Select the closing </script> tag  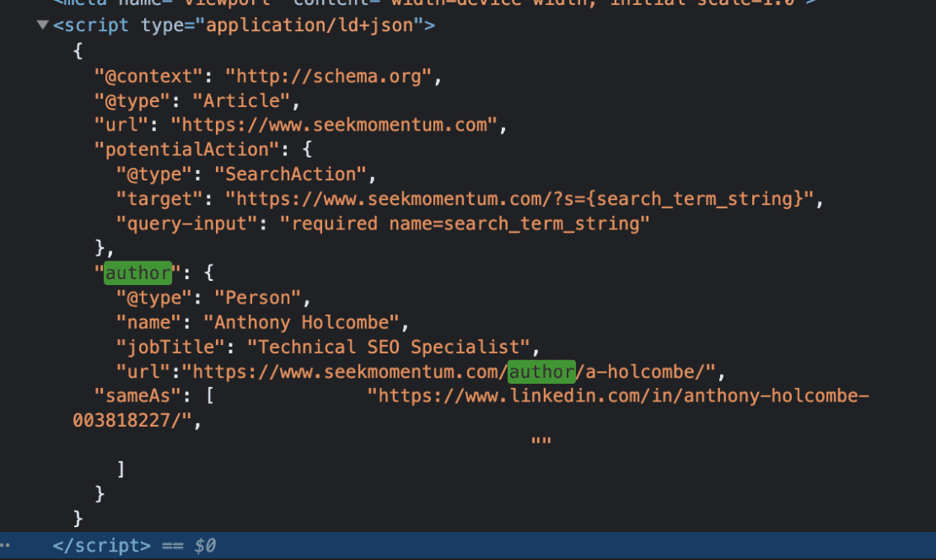point(100,545)
